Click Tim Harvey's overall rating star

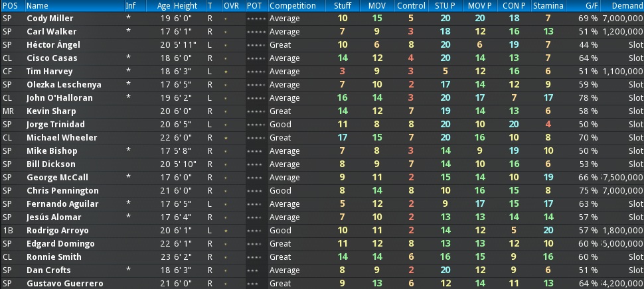tap(226, 72)
